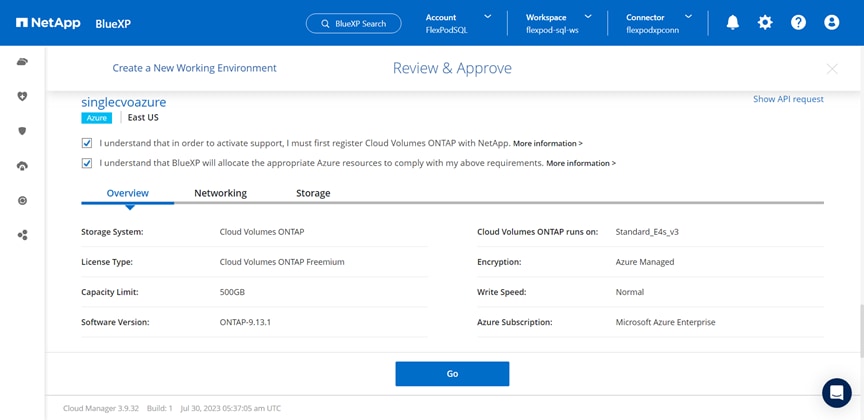864x420 pixels.
Task: Click the BlueXP product name in header
Action: click(113, 24)
